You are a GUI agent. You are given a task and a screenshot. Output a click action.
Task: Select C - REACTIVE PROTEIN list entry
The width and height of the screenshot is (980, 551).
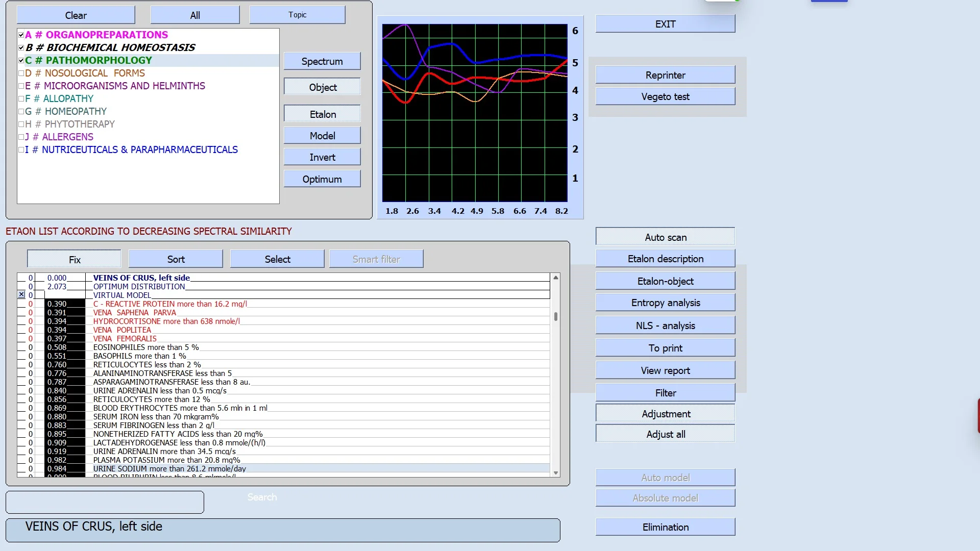170,304
